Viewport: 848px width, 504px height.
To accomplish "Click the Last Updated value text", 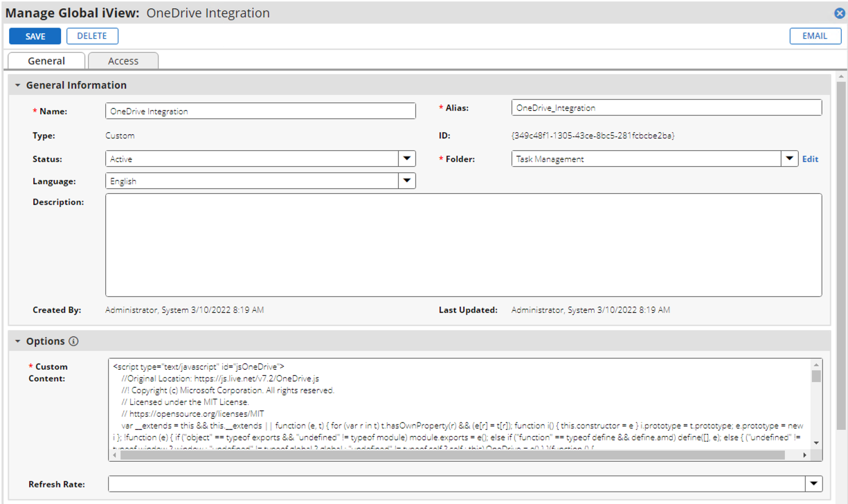I will pos(590,310).
